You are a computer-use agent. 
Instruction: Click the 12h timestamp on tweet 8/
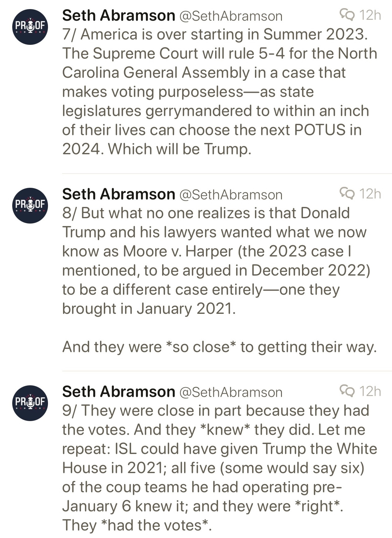tap(370, 194)
